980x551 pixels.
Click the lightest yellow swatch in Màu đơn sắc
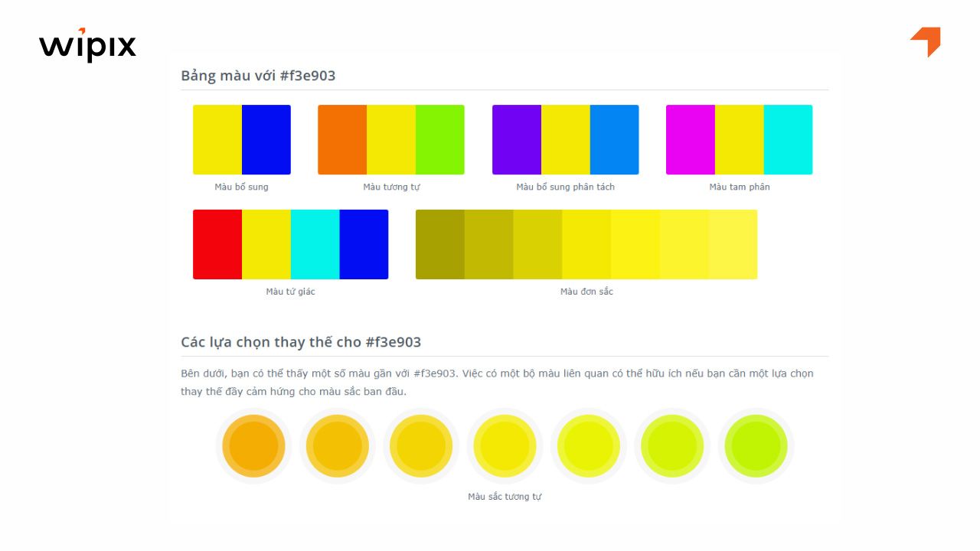coord(733,244)
